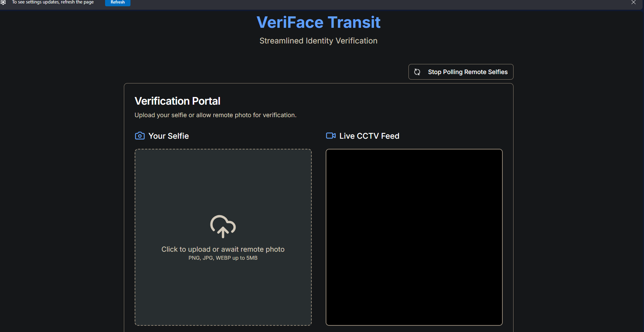Click the VeriFace Transit title
The image size is (644, 332).
click(x=318, y=22)
